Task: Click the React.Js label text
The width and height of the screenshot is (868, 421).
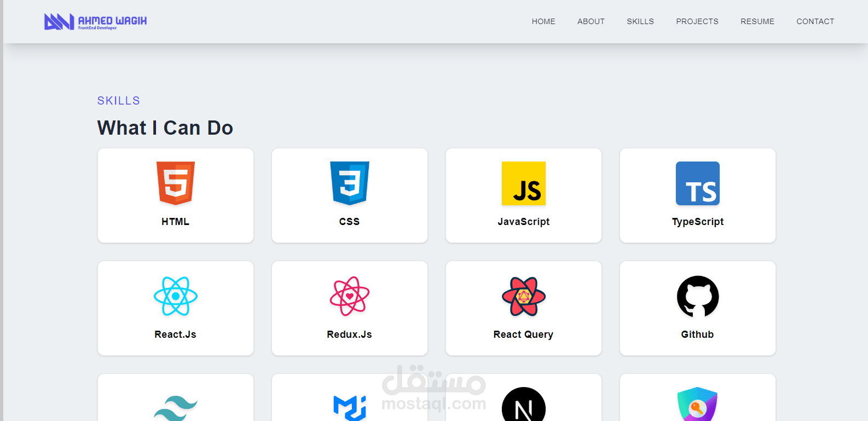Action: coord(176,335)
